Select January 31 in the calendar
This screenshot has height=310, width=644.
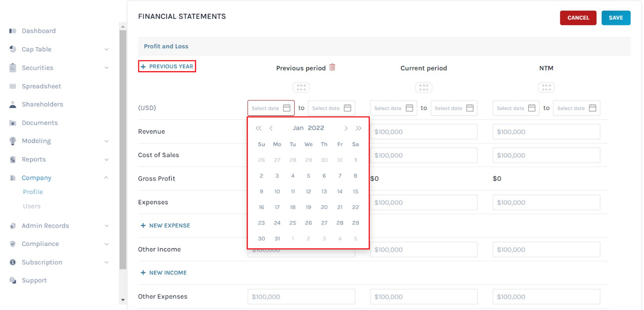pyautogui.click(x=277, y=238)
